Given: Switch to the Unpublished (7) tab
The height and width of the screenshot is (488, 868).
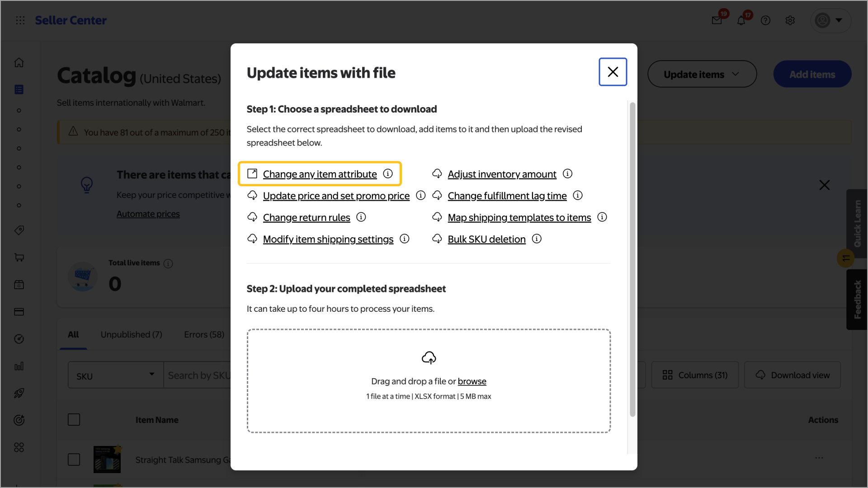Looking at the screenshot, I should [131, 334].
